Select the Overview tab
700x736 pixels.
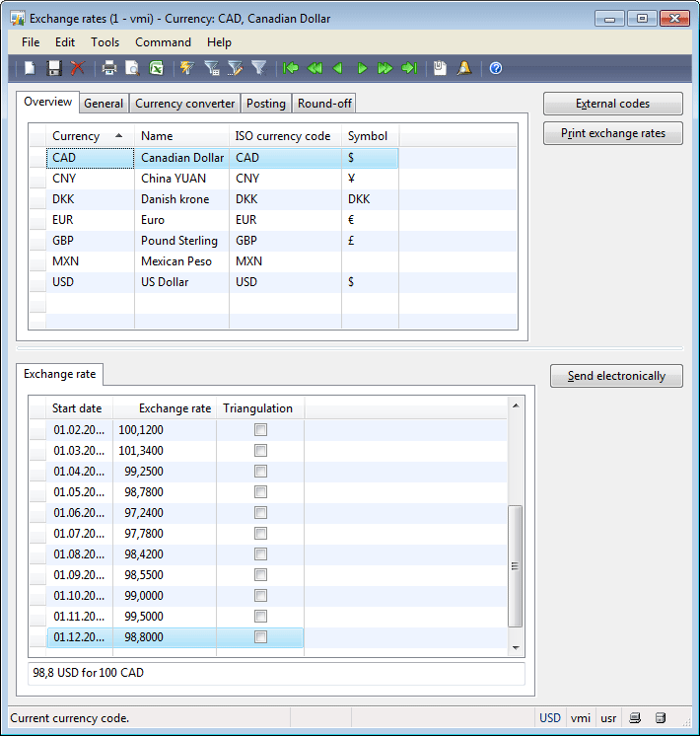pyautogui.click(x=48, y=102)
